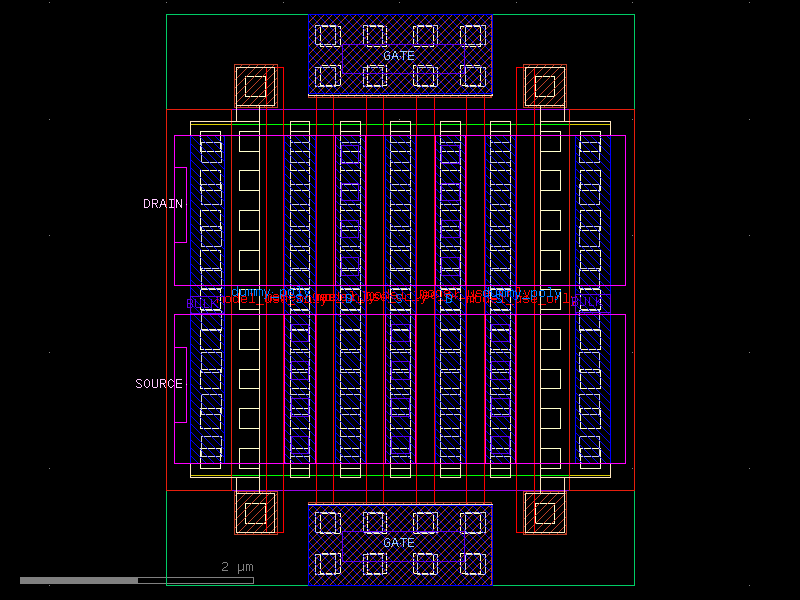Image resolution: width=800 pixels, height=600 pixels.
Task: Select the top-right corner via marker
Action: click(x=546, y=87)
